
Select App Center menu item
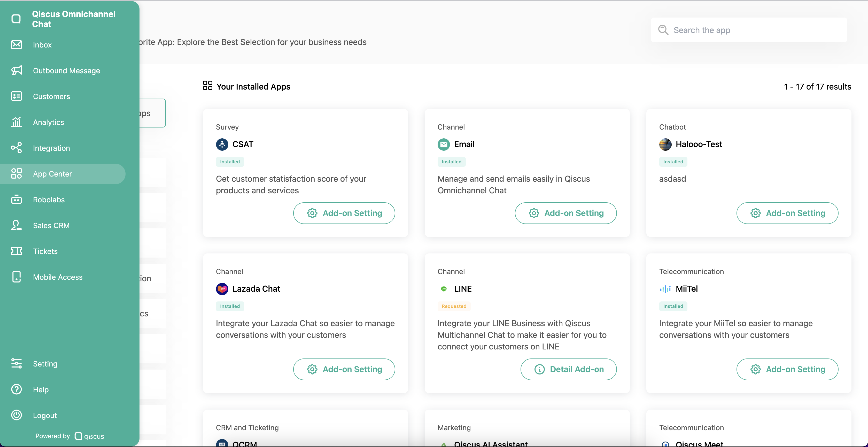tap(63, 174)
